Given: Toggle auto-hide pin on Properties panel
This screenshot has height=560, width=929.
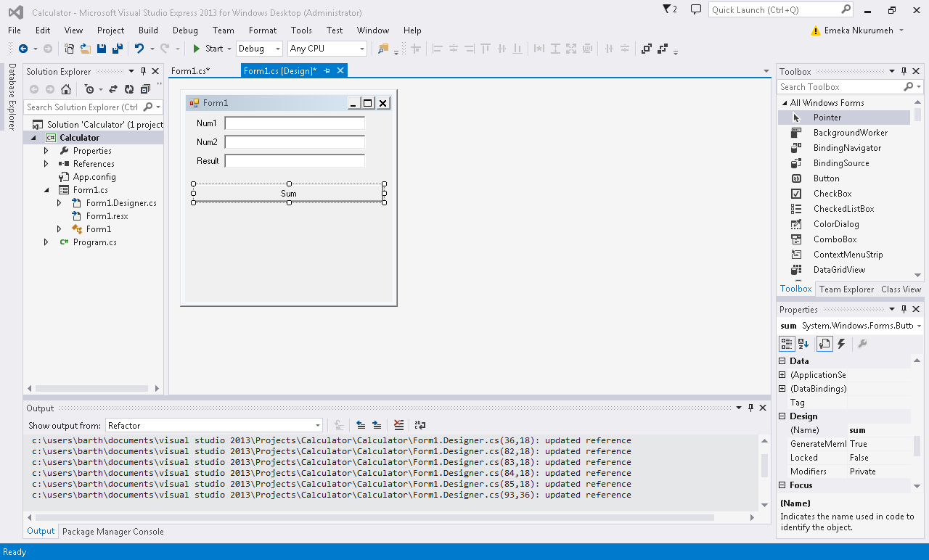Looking at the screenshot, I should coord(904,309).
